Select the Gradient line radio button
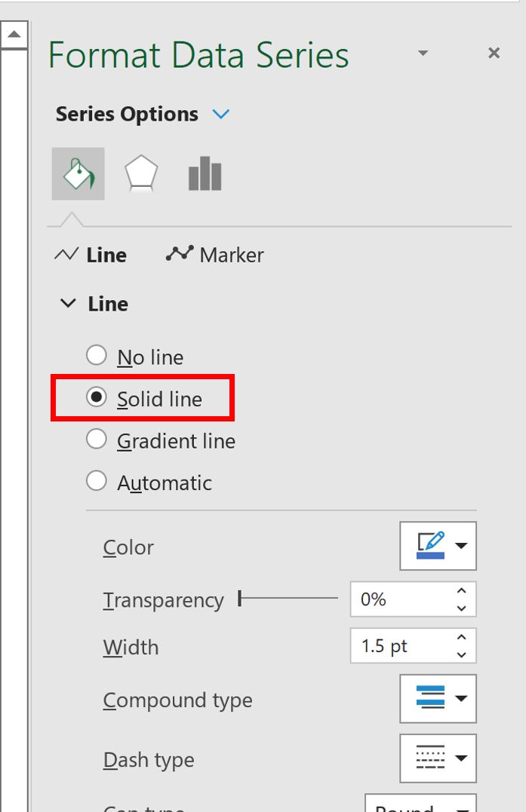526x812 pixels. (97, 440)
